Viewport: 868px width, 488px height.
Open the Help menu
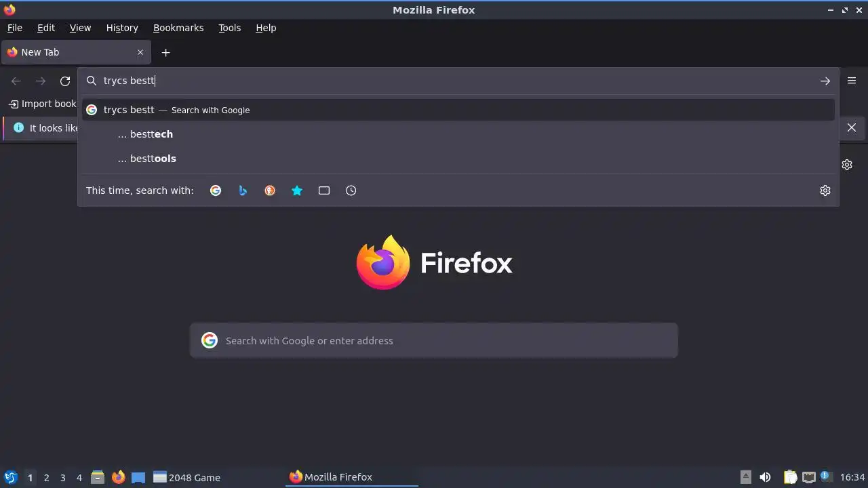click(x=266, y=28)
